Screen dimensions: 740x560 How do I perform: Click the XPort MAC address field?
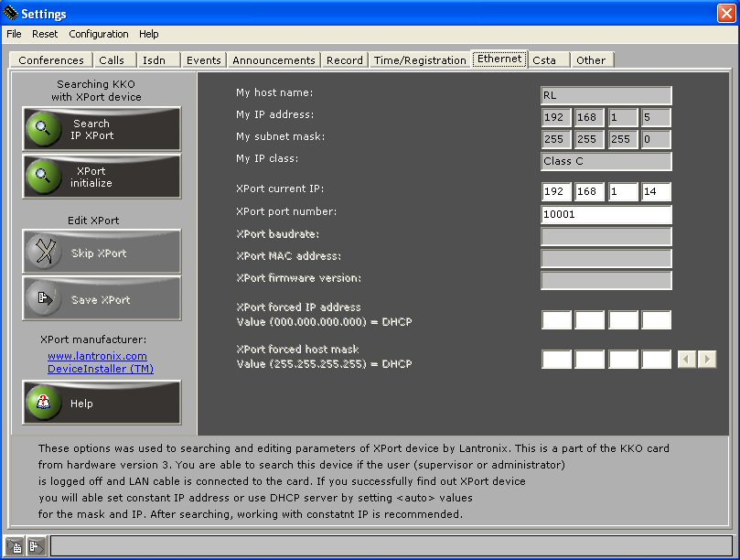[x=606, y=259]
